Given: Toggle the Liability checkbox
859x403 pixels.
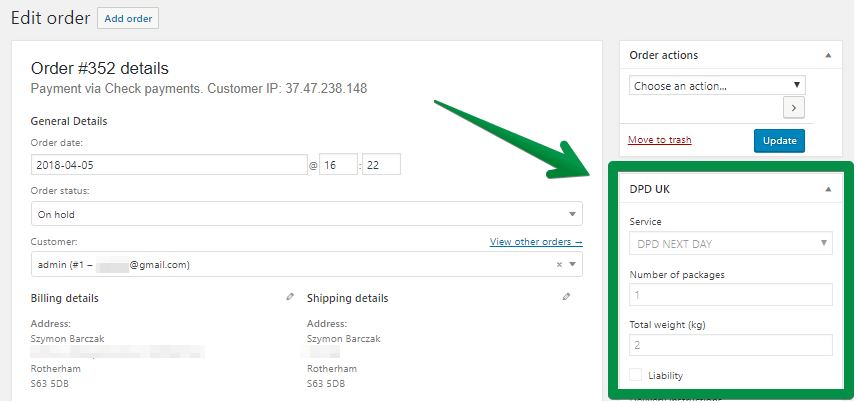Looking at the screenshot, I should pyautogui.click(x=635, y=375).
